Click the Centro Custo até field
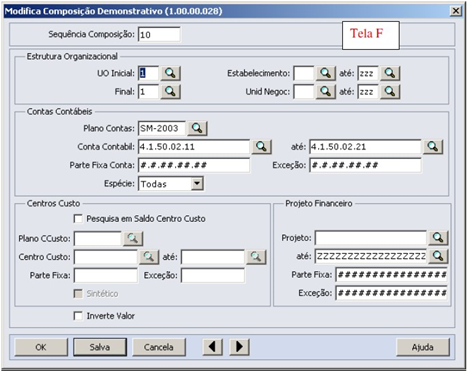This screenshot has width=467, height=371. tap(213, 257)
